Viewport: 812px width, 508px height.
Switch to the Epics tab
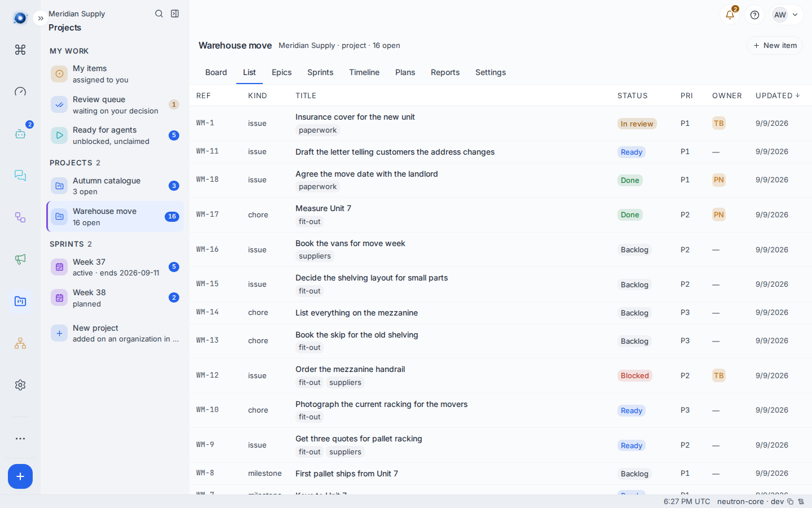pyautogui.click(x=281, y=72)
